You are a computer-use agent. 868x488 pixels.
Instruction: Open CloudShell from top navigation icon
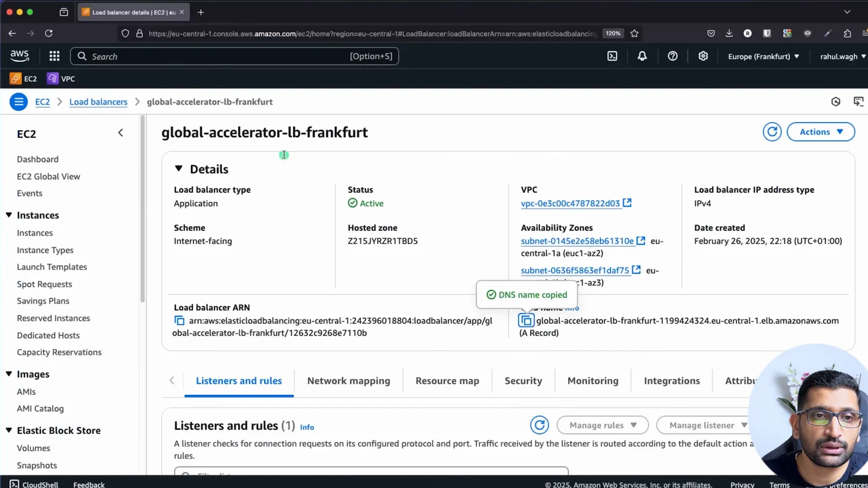click(612, 56)
